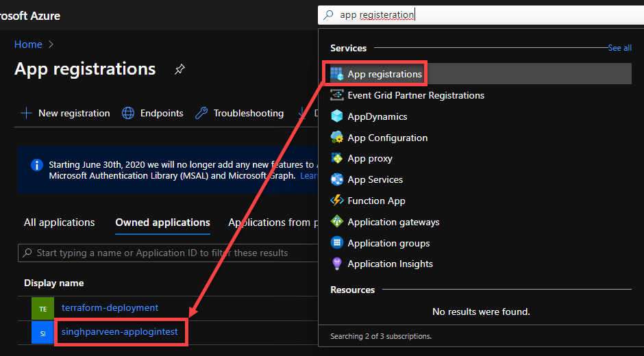Click the Event Grid Partner Registrations icon
Image resolution: width=644 pixels, height=356 pixels.
(x=337, y=95)
